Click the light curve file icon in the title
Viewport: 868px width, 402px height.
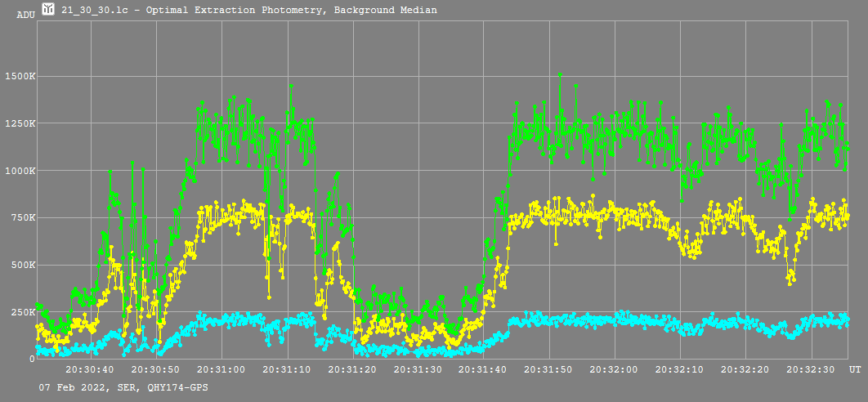(x=49, y=10)
